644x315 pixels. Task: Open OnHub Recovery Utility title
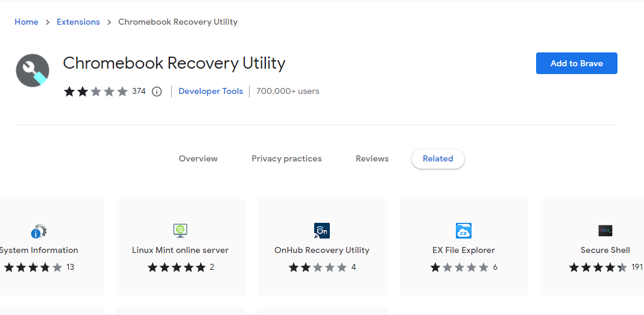(x=322, y=250)
